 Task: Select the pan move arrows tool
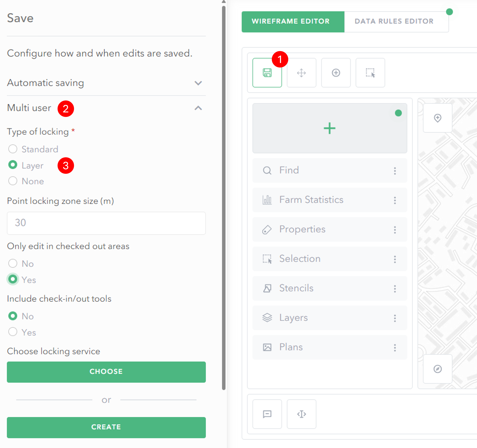301,73
